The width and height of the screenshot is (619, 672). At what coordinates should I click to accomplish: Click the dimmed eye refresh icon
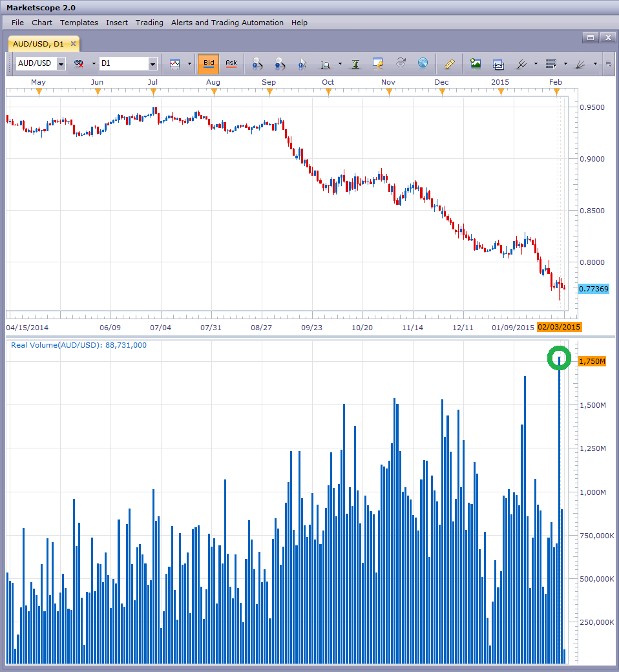(401, 63)
